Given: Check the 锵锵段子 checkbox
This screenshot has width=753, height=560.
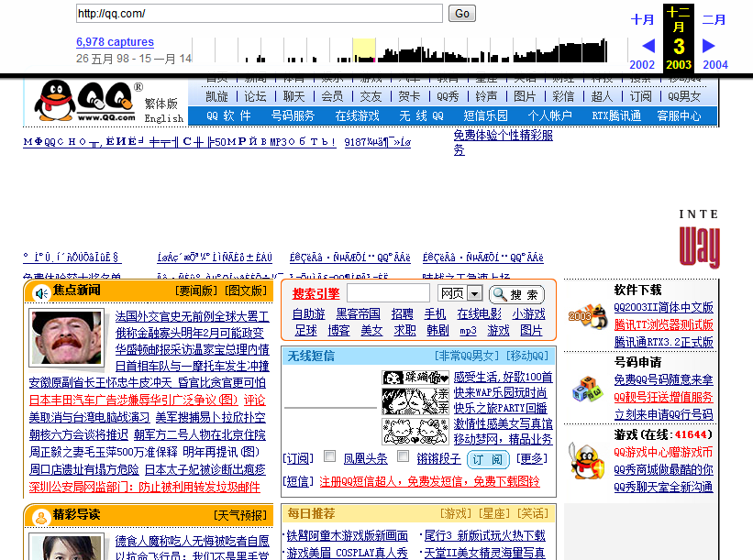Looking at the screenshot, I should coord(403,456).
